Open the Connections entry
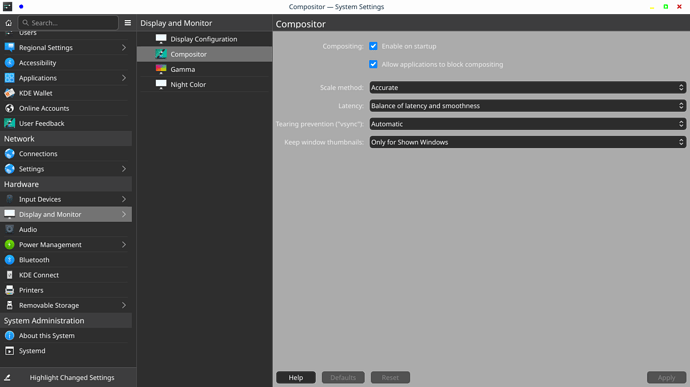The width and height of the screenshot is (690, 387). point(66,154)
